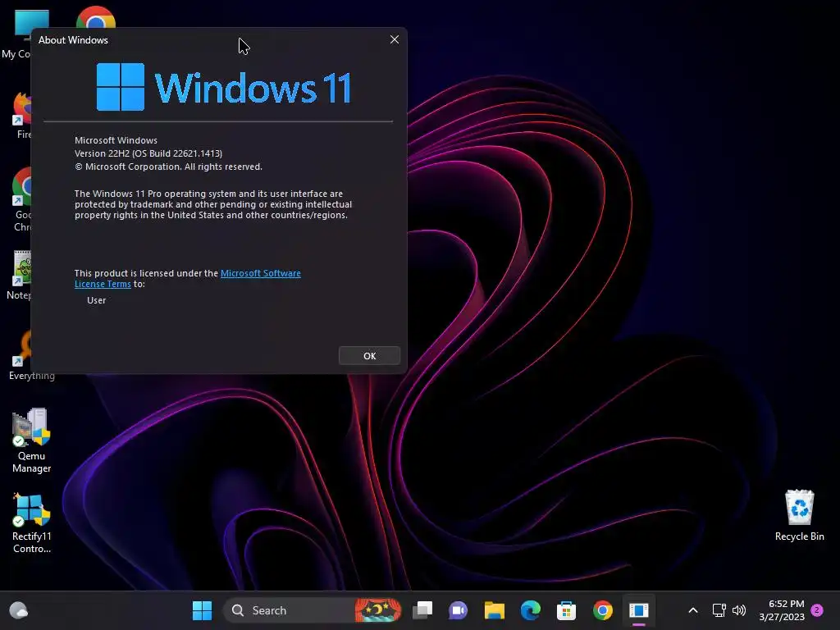Click the Windows 11 logo in dialog

[x=223, y=87]
